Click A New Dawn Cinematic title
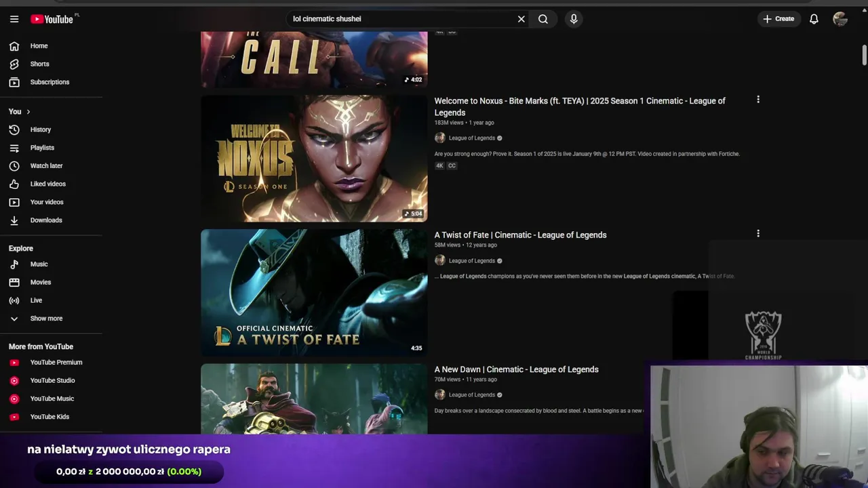 (516, 369)
